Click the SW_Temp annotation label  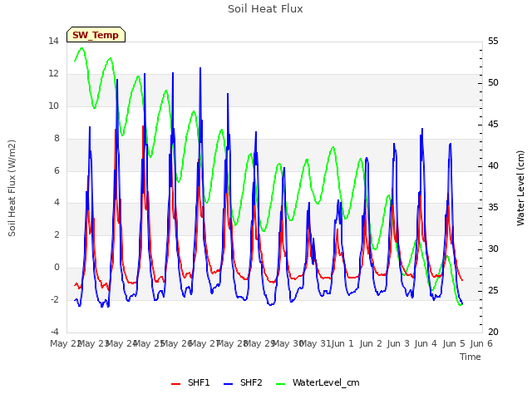click(x=96, y=35)
